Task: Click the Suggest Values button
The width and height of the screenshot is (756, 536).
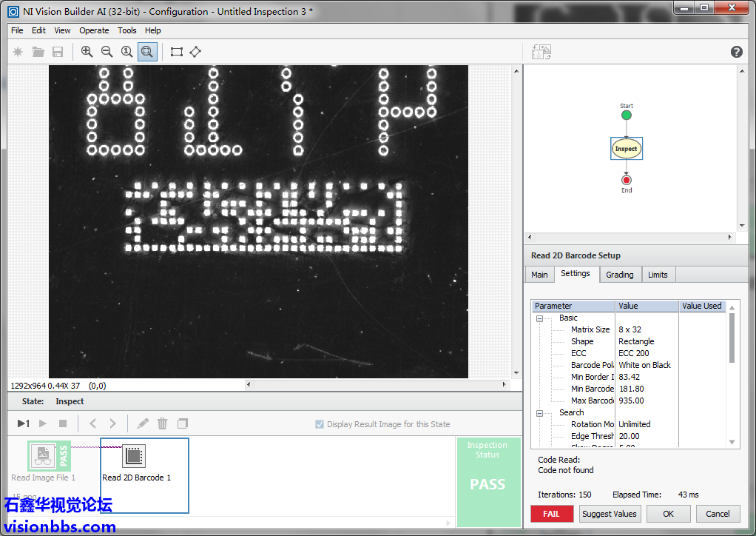Action: click(x=609, y=514)
